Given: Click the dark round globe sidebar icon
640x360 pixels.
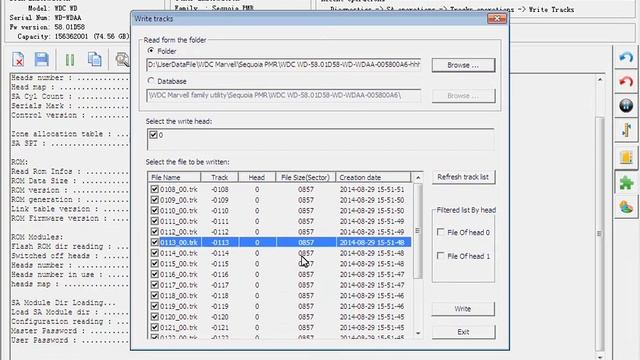Looking at the screenshot, I should point(626,105).
